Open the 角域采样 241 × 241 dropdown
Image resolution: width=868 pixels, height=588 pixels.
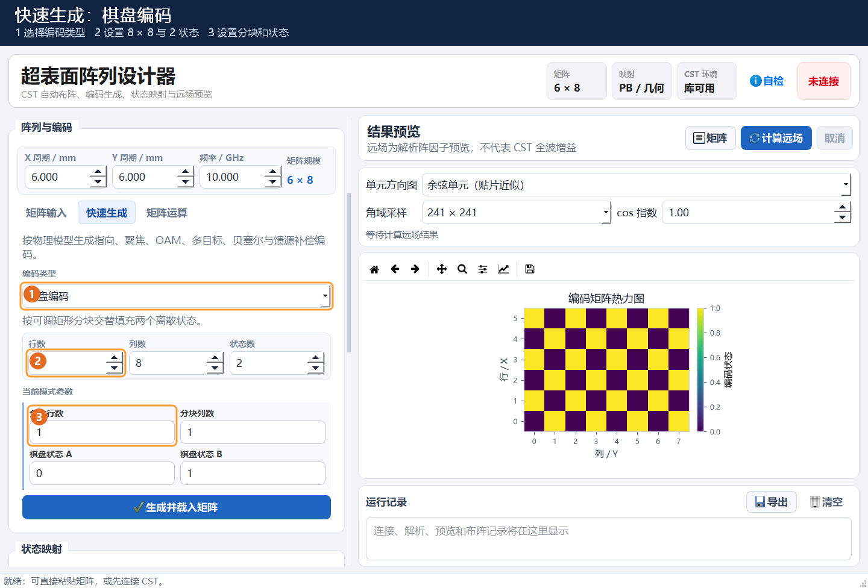click(517, 212)
